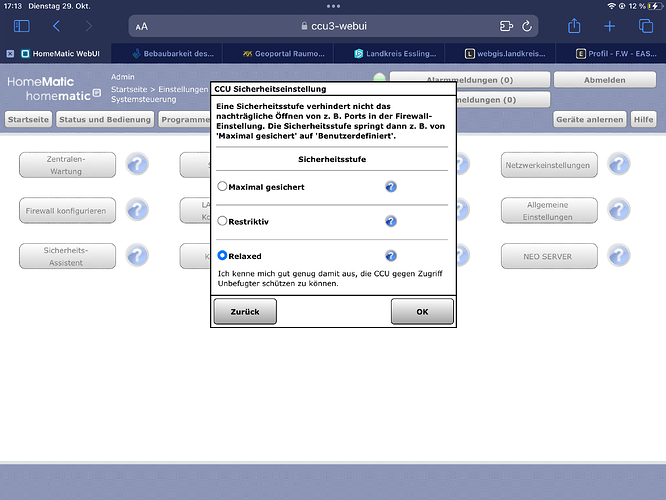Screen dimensions: 666x500
Task: Show Safari sidebar
Action: [21, 26]
